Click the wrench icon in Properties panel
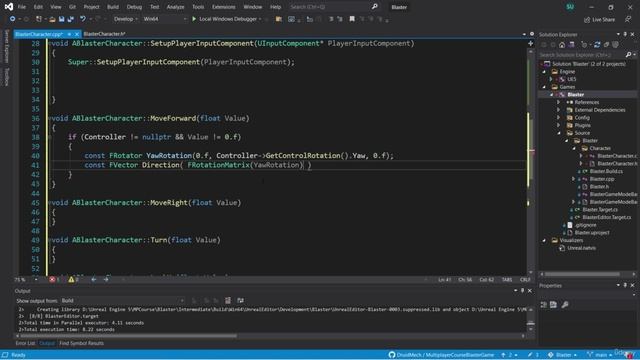Viewport: 640px width, 360px height. pos(565,305)
